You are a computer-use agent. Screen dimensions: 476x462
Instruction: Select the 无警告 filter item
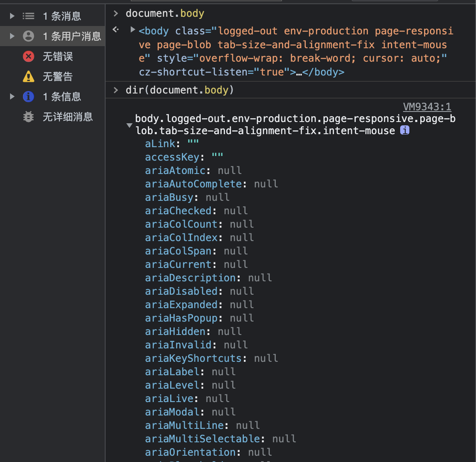58,76
